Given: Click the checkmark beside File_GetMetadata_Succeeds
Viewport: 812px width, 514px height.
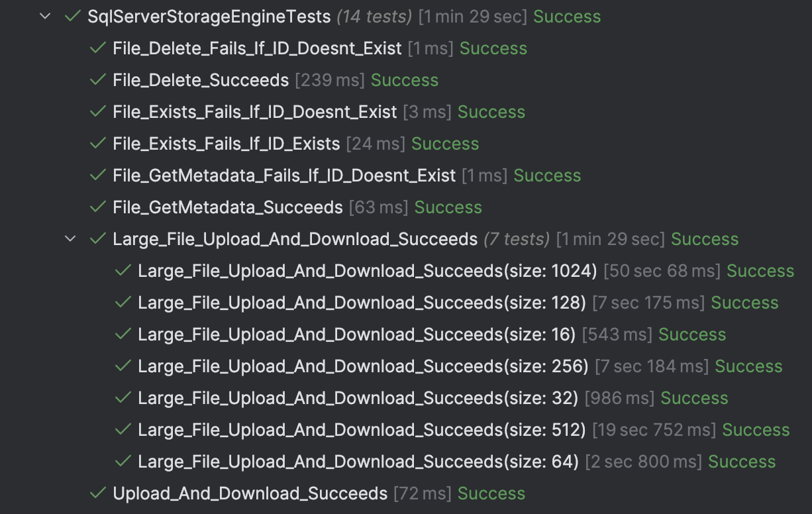Looking at the screenshot, I should point(97,207).
